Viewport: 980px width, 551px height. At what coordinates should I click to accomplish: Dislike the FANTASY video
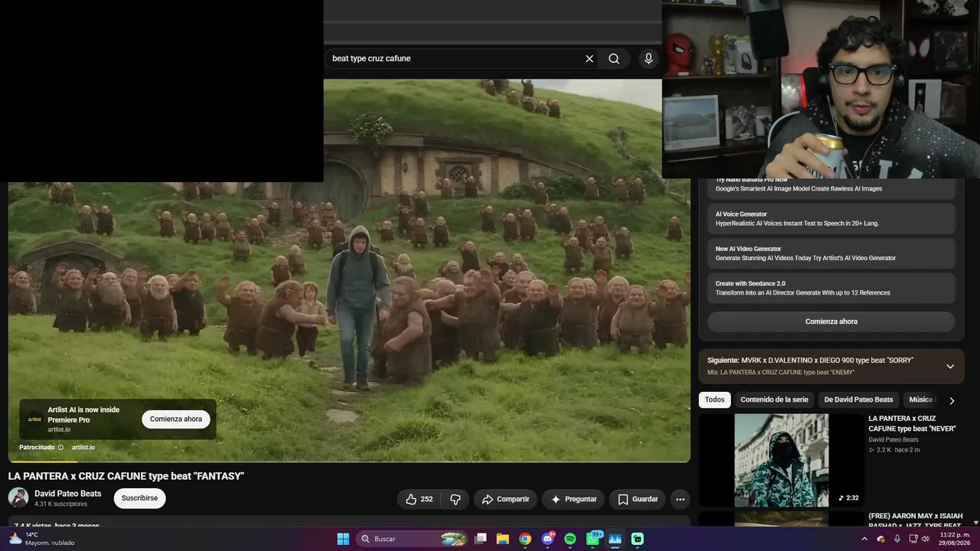(x=456, y=499)
